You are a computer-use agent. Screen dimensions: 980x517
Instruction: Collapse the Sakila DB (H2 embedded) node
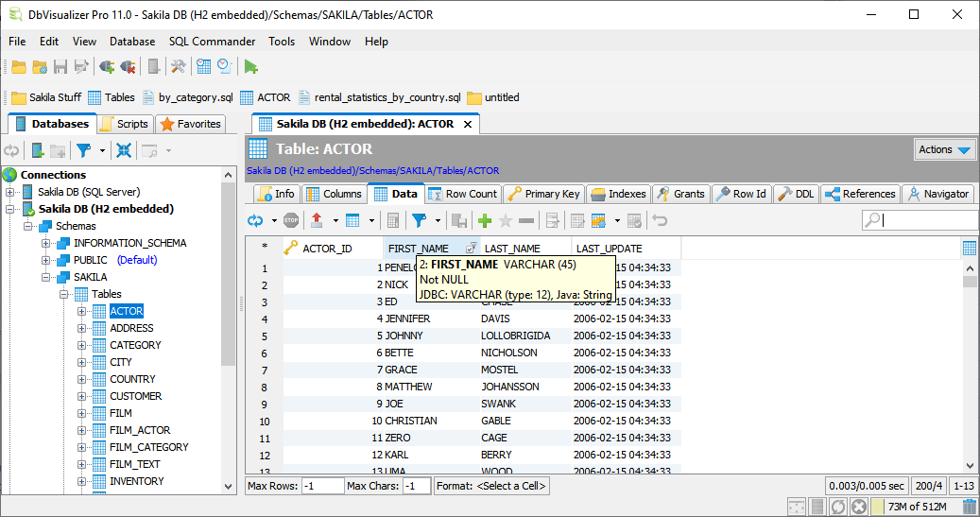click(x=10, y=210)
